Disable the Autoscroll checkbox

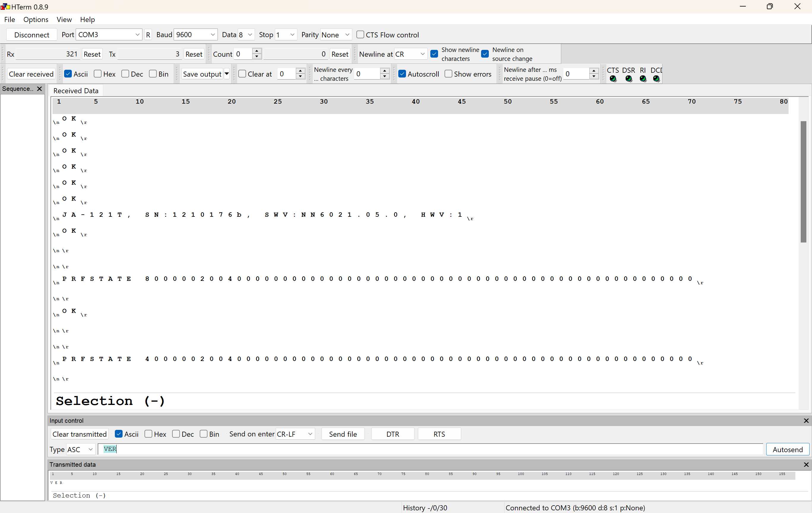pyautogui.click(x=402, y=74)
